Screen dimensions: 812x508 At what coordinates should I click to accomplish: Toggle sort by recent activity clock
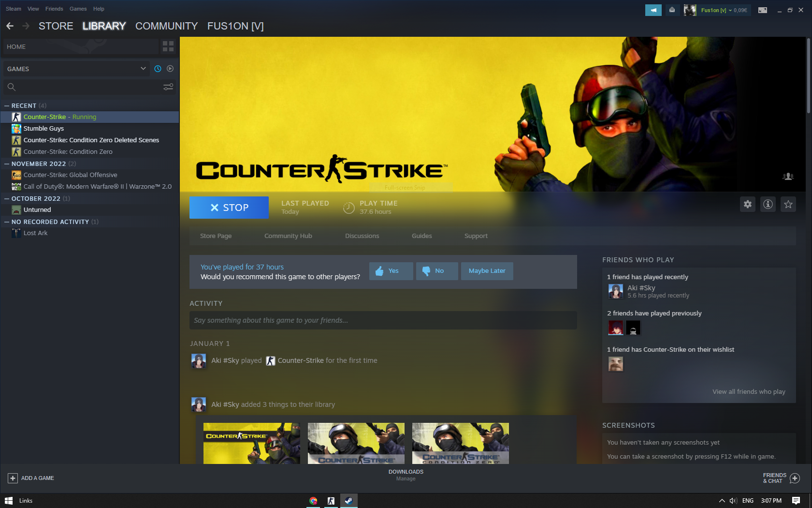(158, 69)
